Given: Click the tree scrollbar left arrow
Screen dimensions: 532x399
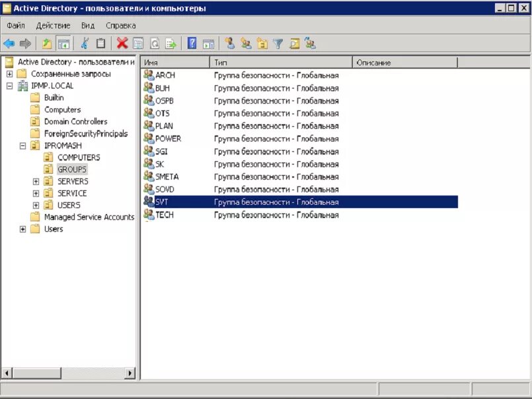Looking at the screenshot, I should (7, 373).
